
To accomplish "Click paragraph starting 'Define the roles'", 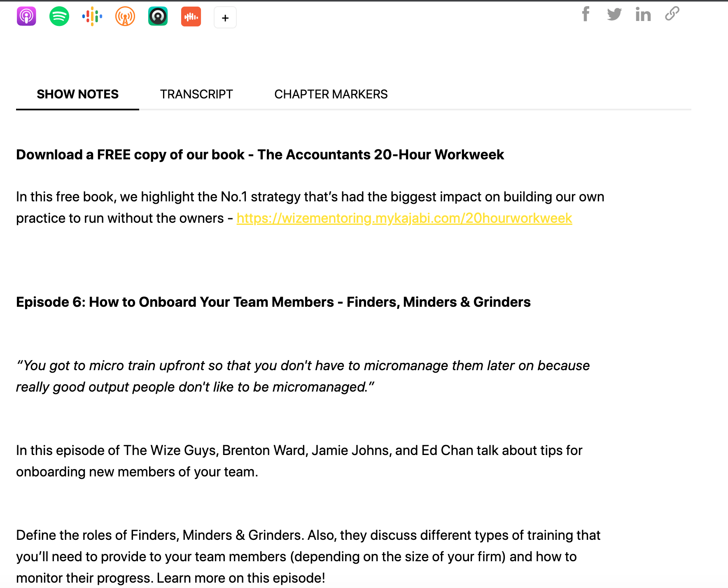I will click(x=308, y=557).
